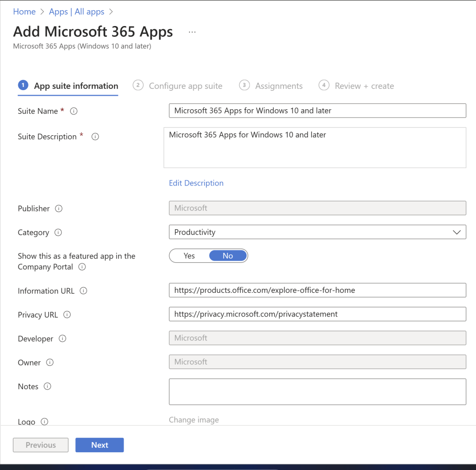
Task: Click the Information URL info icon
Action: pos(84,291)
